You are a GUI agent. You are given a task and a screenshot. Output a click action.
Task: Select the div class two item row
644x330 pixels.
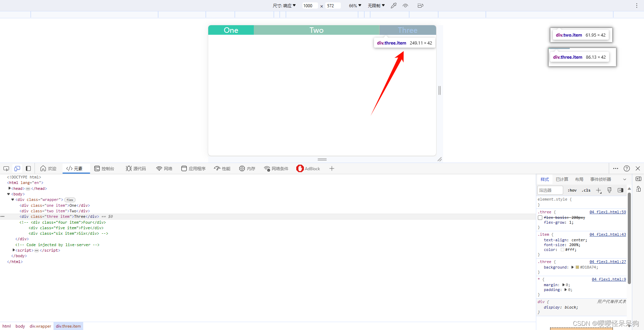pyautogui.click(x=55, y=211)
